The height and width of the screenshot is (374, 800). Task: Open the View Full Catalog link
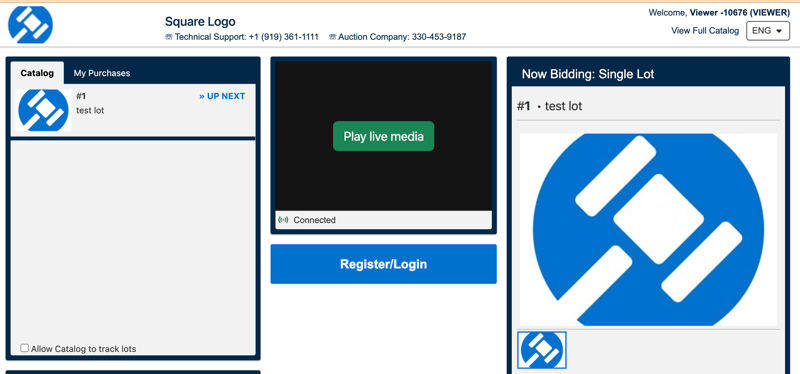click(705, 31)
